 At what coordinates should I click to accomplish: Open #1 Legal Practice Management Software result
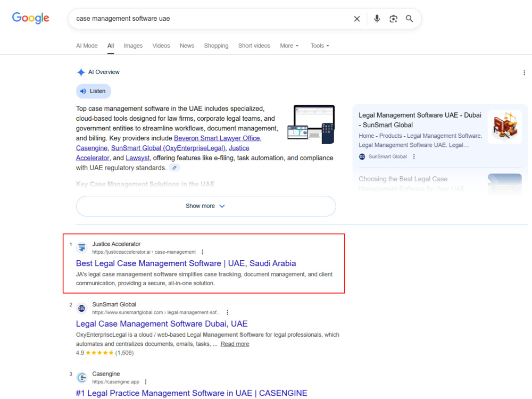192,393
